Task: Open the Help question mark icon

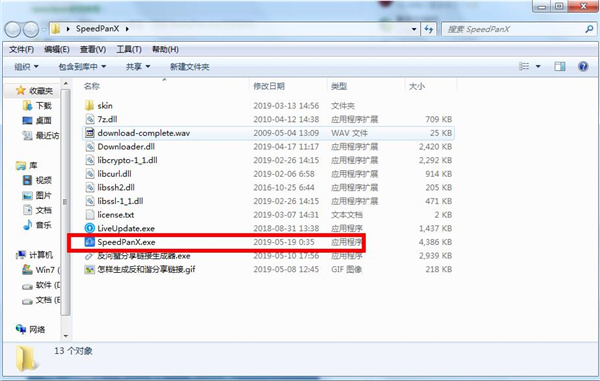Action: click(583, 67)
